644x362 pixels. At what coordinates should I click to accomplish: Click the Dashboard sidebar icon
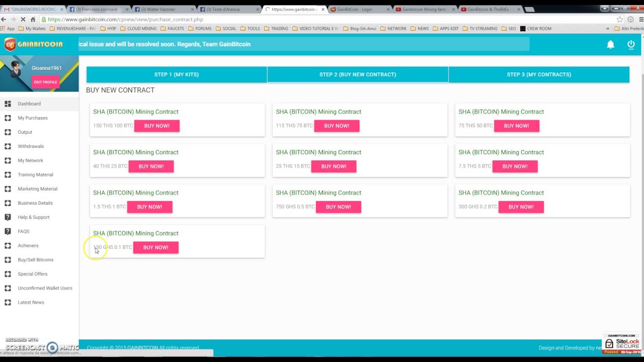point(8,104)
